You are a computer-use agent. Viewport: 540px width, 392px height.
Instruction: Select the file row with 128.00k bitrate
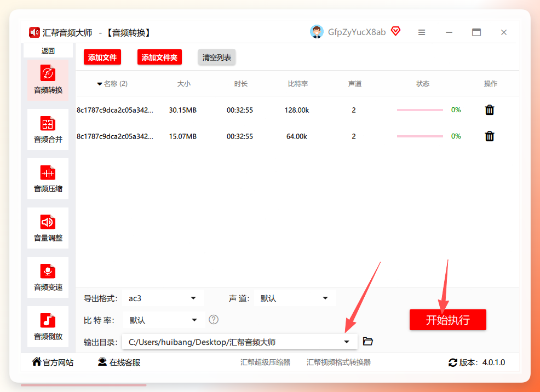coord(297,110)
